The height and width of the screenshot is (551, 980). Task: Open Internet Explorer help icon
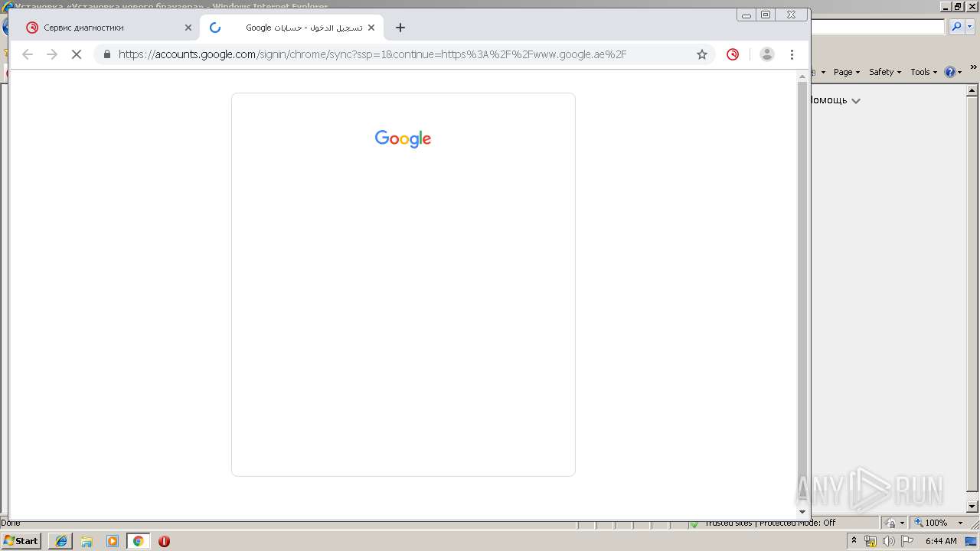click(x=950, y=72)
